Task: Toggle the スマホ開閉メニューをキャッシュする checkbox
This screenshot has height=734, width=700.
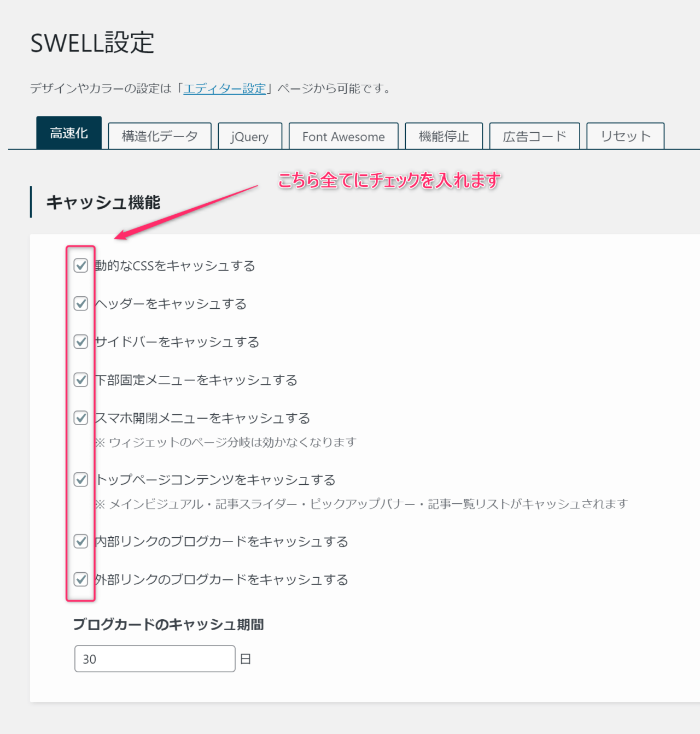Action: pos(81,418)
